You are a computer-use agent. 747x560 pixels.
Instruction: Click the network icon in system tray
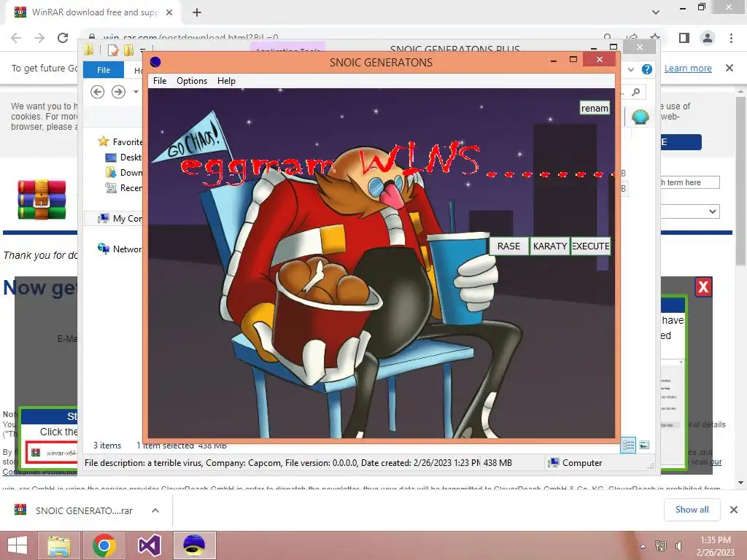click(661, 545)
